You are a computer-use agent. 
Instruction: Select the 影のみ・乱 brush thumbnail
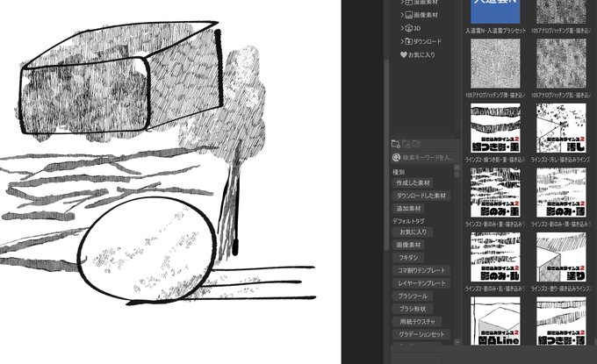point(495,257)
